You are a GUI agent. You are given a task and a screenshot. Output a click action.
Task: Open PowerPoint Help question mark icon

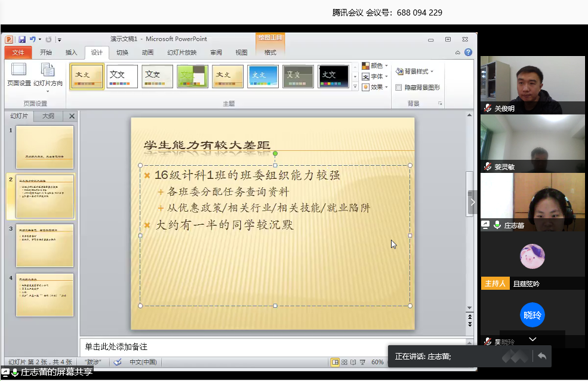tap(468, 52)
